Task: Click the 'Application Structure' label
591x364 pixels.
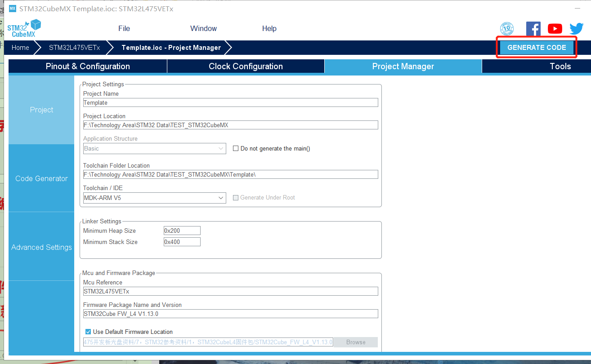Action: (x=110, y=138)
